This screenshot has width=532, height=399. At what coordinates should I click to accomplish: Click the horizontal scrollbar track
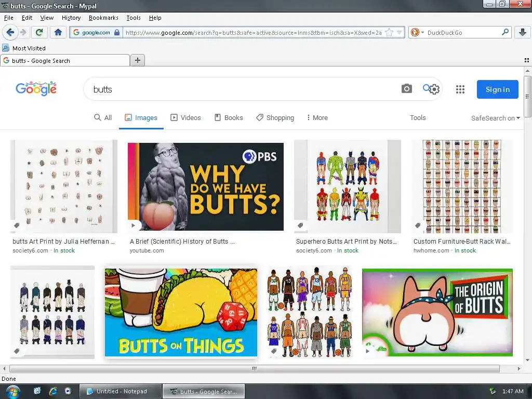pos(255,368)
